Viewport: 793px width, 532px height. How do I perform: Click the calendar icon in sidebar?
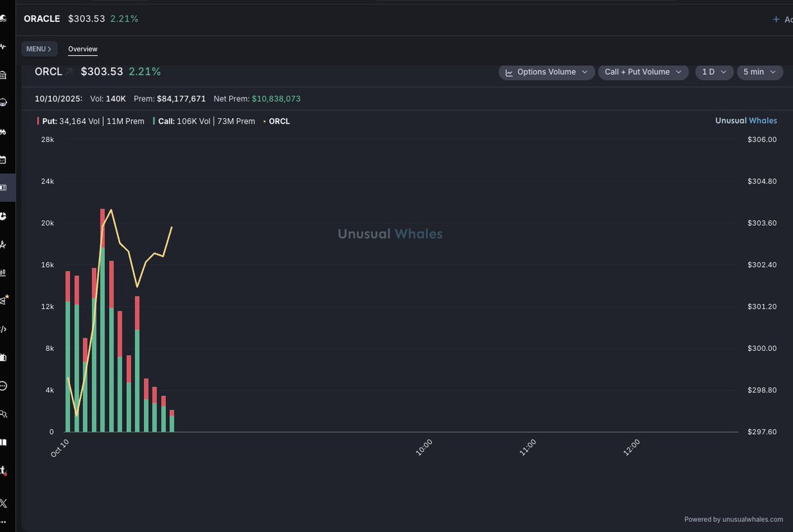(3, 159)
